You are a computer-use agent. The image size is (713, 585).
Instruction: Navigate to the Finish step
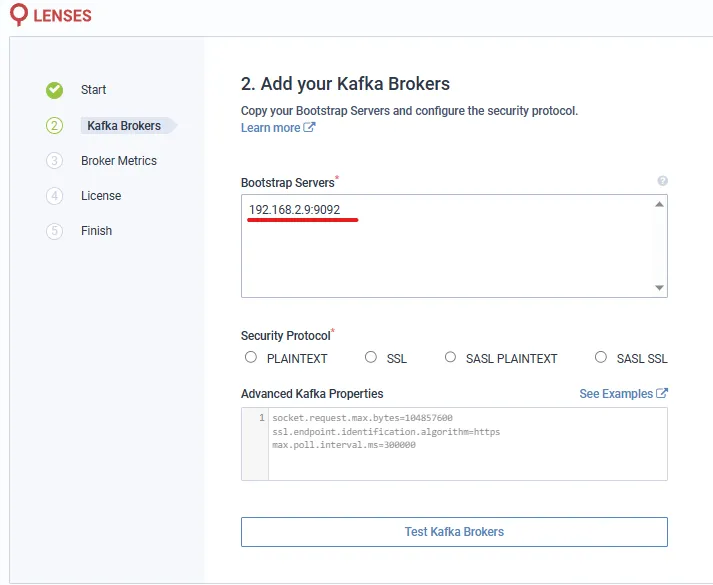(x=96, y=231)
